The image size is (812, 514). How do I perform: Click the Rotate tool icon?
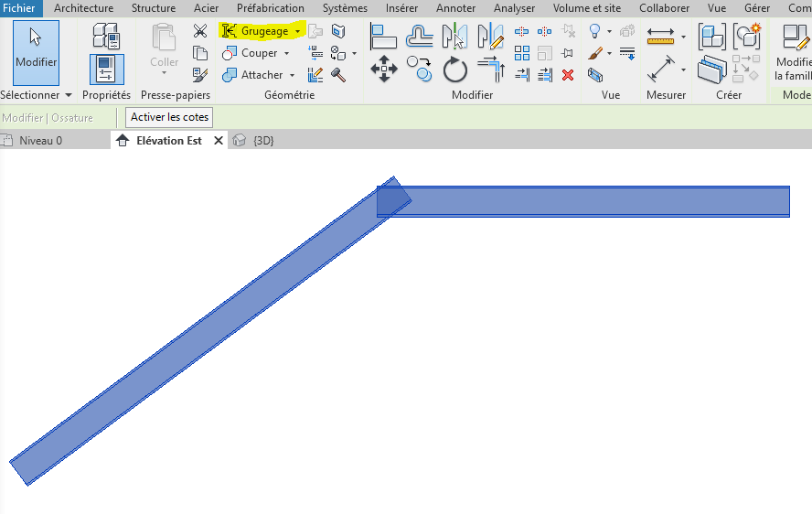pyautogui.click(x=454, y=69)
